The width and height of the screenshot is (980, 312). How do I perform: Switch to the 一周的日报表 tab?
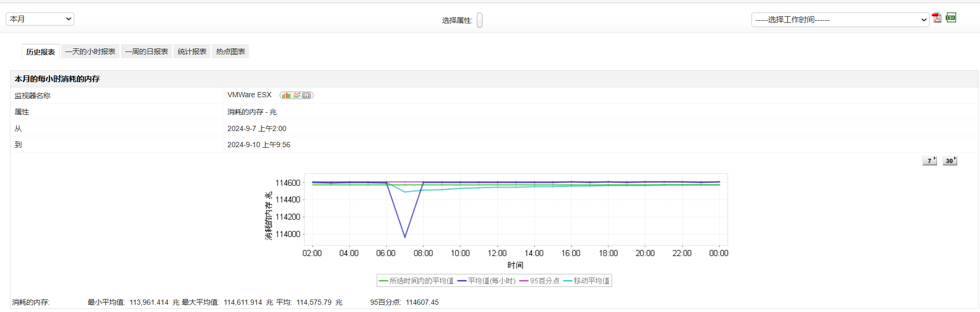click(146, 51)
